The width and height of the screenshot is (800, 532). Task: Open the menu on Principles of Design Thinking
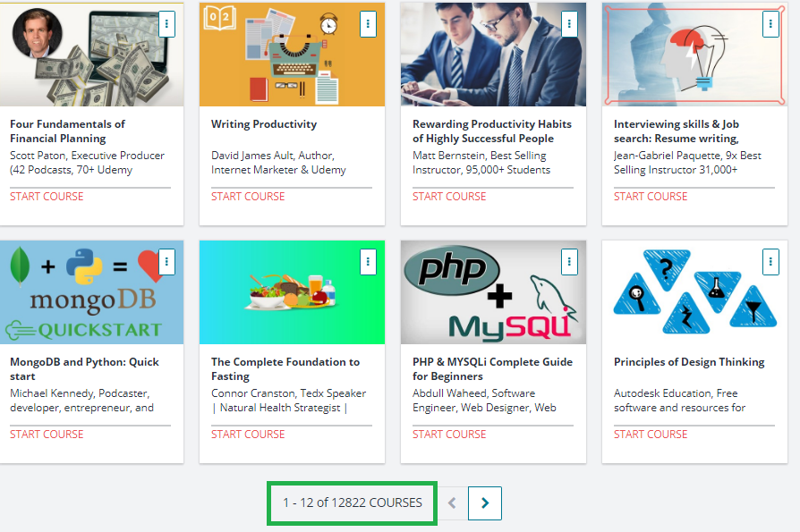click(770, 262)
